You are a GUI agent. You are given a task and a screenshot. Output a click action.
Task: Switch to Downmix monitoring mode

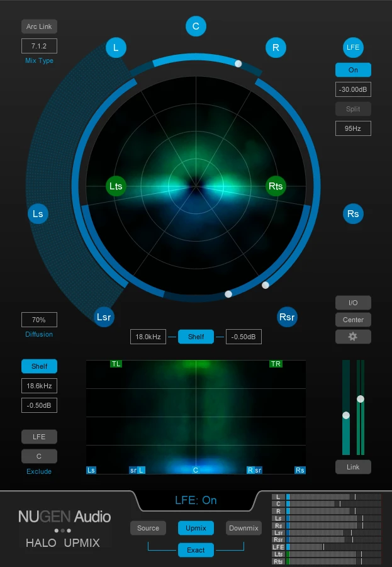(x=244, y=528)
